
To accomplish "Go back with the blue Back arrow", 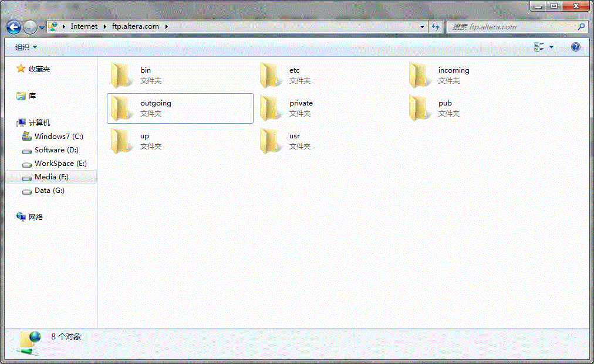I will [14, 27].
